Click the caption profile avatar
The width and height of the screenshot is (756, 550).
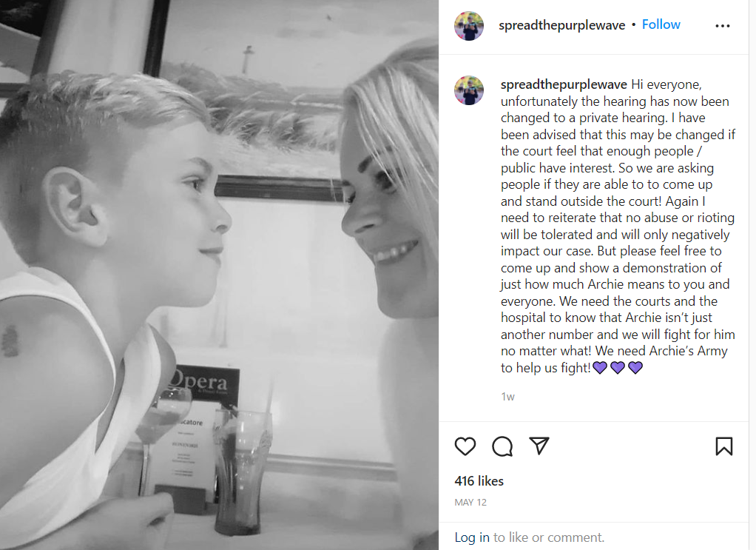tap(469, 90)
